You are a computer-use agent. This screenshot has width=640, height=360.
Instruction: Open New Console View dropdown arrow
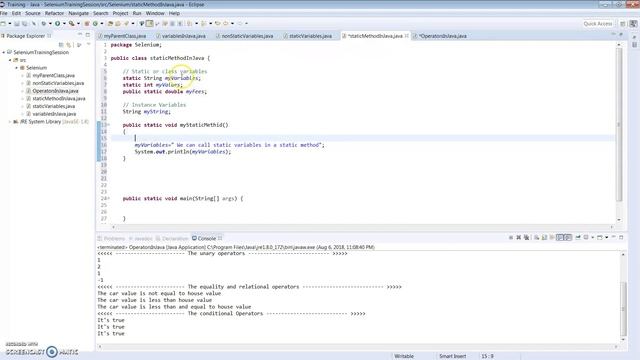coord(607,238)
